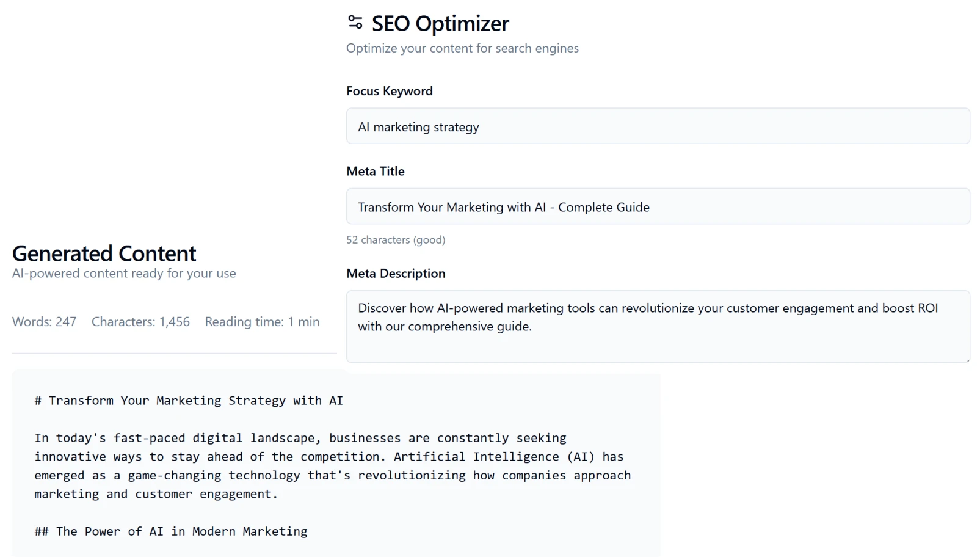Viewport: 980px width, 557px height.
Task: Click the sliders icon beside SEO Optimizer
Action: 354,23
